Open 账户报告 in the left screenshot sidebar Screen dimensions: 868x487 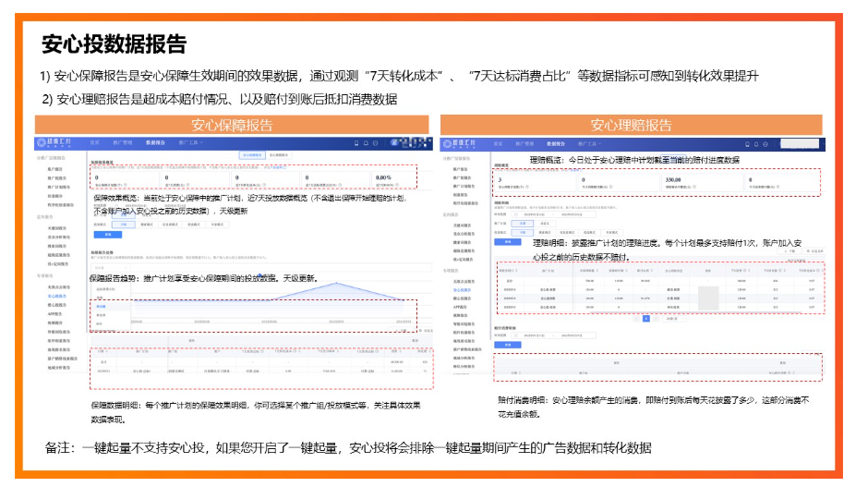pyautogui.click(x=54, y=169)
